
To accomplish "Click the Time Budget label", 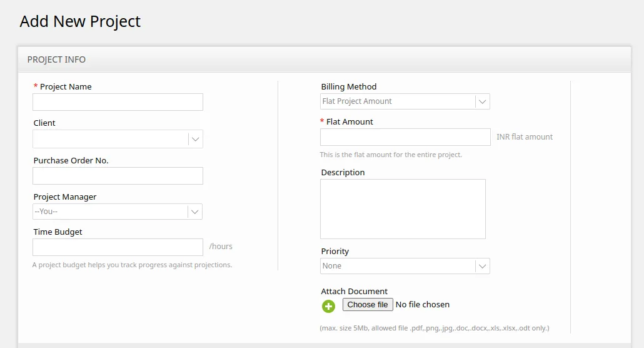I will point(58,232).
